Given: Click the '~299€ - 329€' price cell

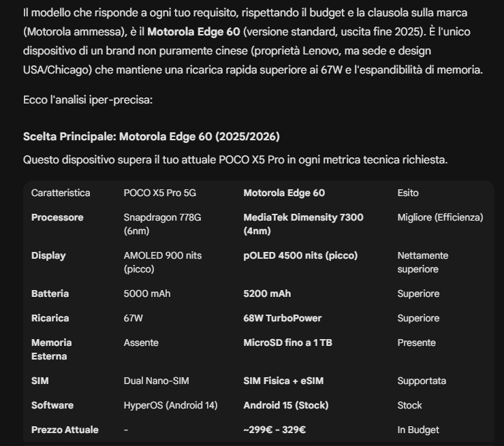Looking at the screenshot, I should click(x=274, y=430).
